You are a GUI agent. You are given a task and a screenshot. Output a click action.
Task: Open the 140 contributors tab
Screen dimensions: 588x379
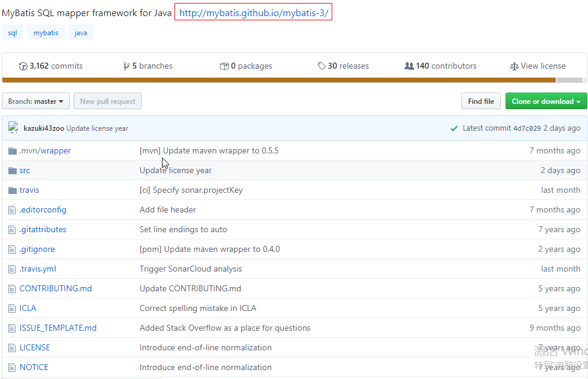pyautogui.click(x=440, y=66)
